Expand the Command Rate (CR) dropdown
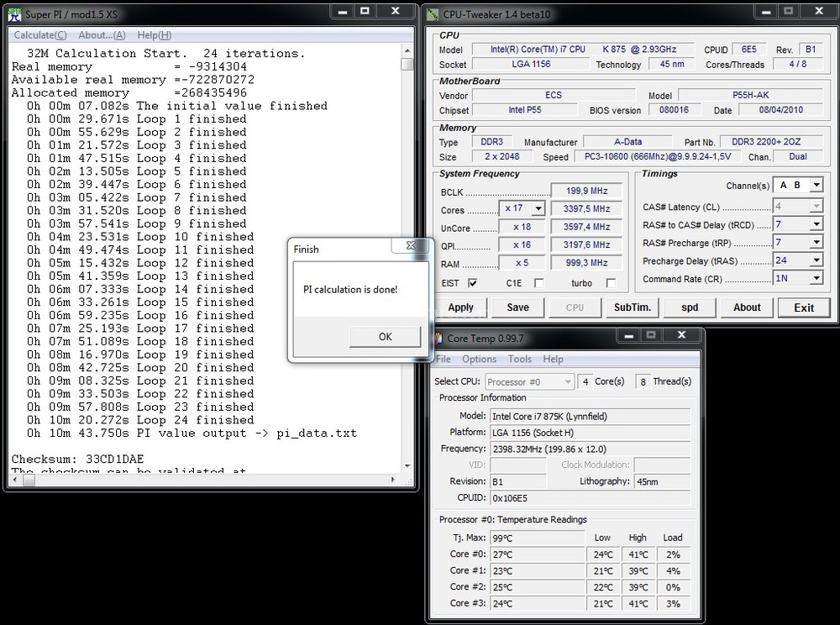 (816, 278)
